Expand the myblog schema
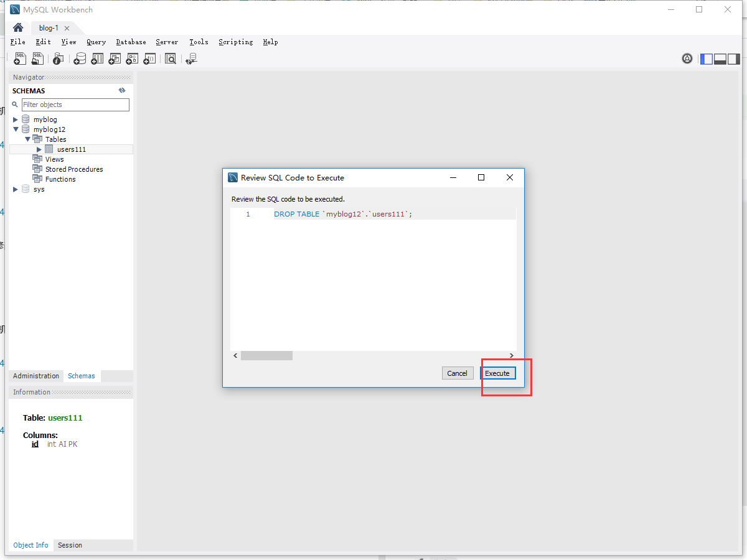The width and height of the screenshot is (747, 560). point(16,119)
